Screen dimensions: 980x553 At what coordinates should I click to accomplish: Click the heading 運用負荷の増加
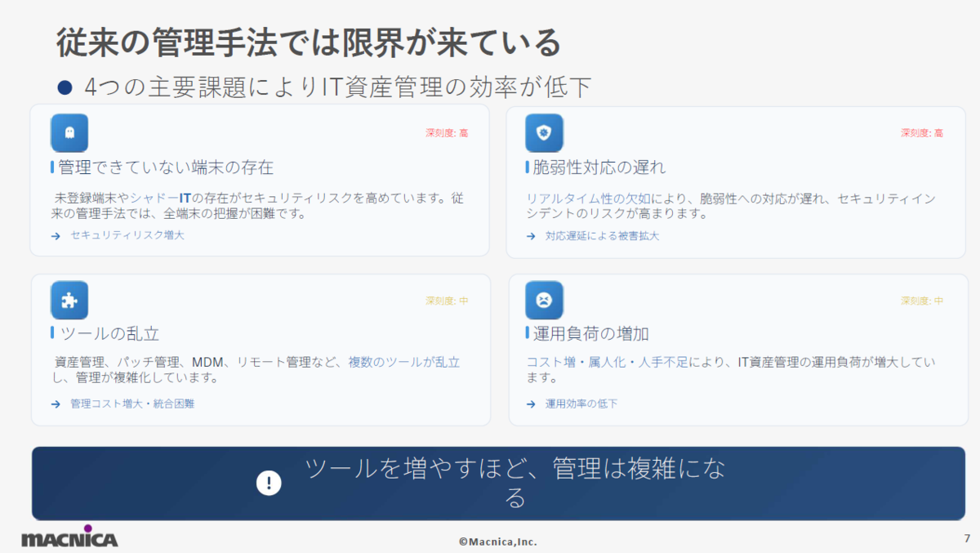point(591,333)
